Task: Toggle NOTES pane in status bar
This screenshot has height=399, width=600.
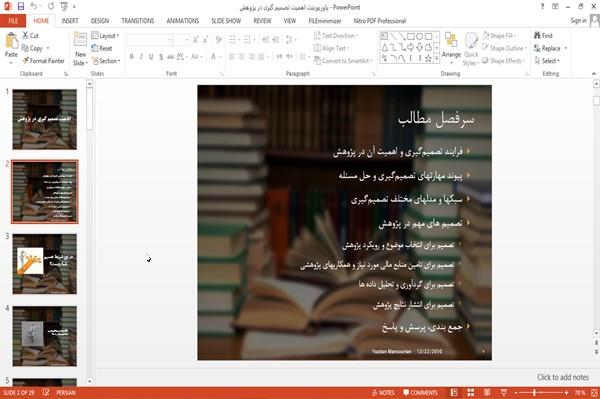Action: (x=383, y=393)
